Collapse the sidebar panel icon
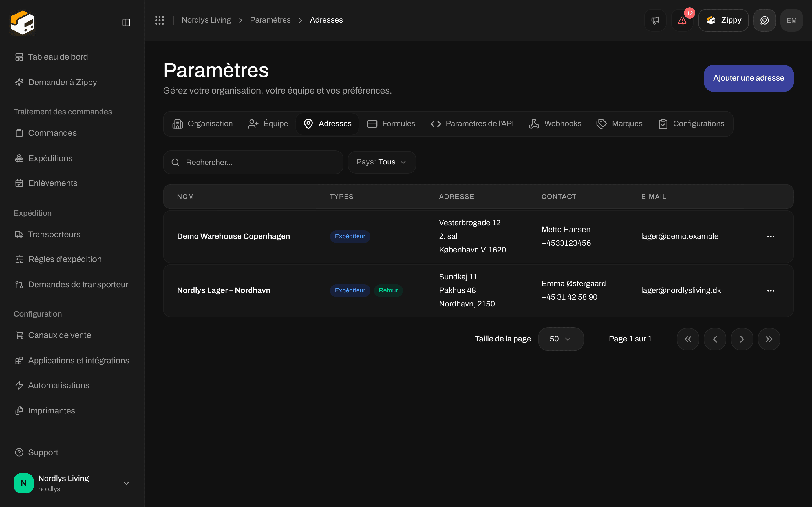The height and width of the screenshot is (507, 812). pos(126,23)
